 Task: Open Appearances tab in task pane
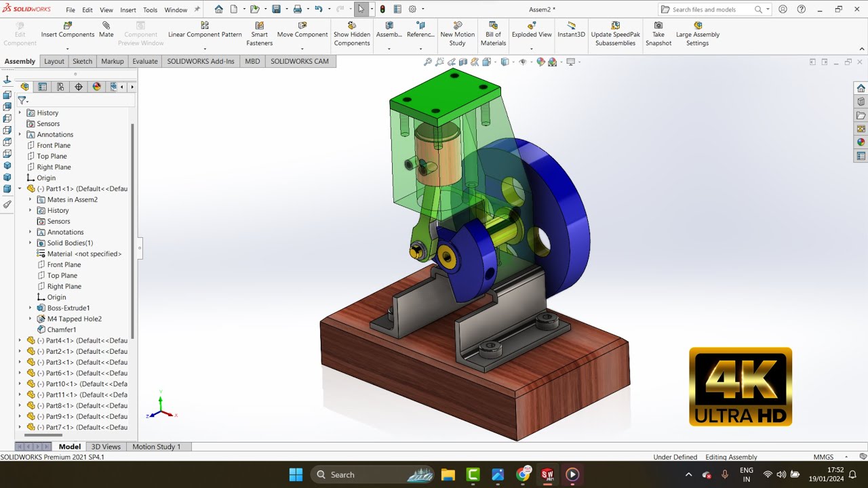coord(861,142)
